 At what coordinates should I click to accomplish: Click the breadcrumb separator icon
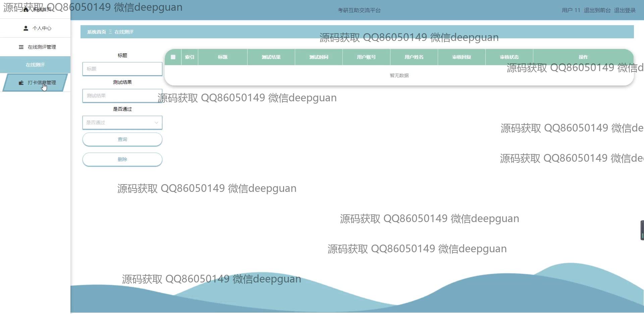point(110,32)
